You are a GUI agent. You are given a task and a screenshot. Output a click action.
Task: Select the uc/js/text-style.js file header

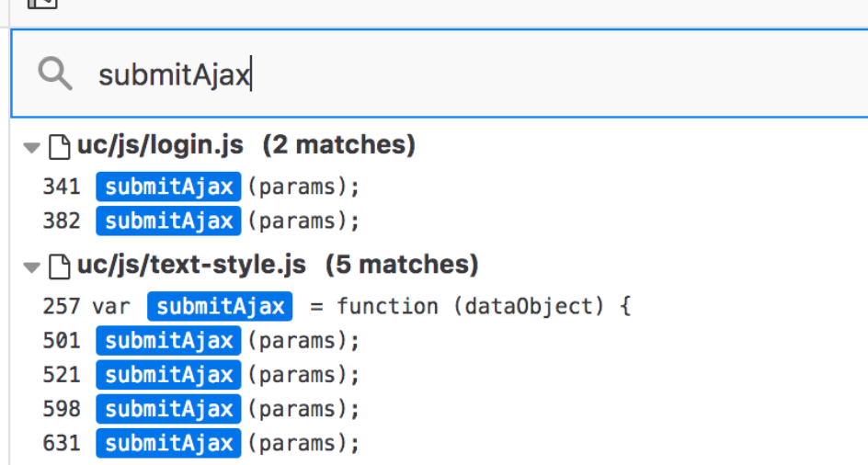[191, 266]
